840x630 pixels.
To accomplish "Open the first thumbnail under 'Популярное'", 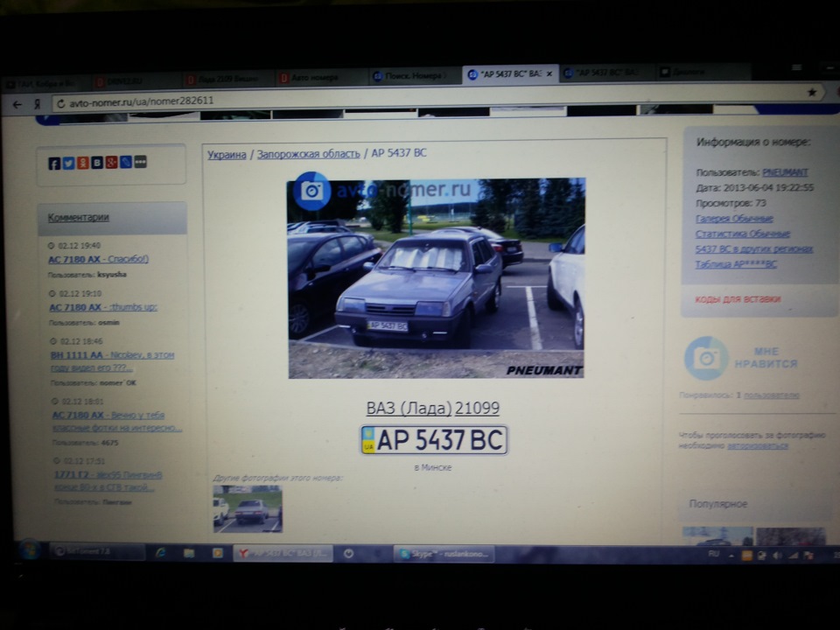I will point(717,535).
